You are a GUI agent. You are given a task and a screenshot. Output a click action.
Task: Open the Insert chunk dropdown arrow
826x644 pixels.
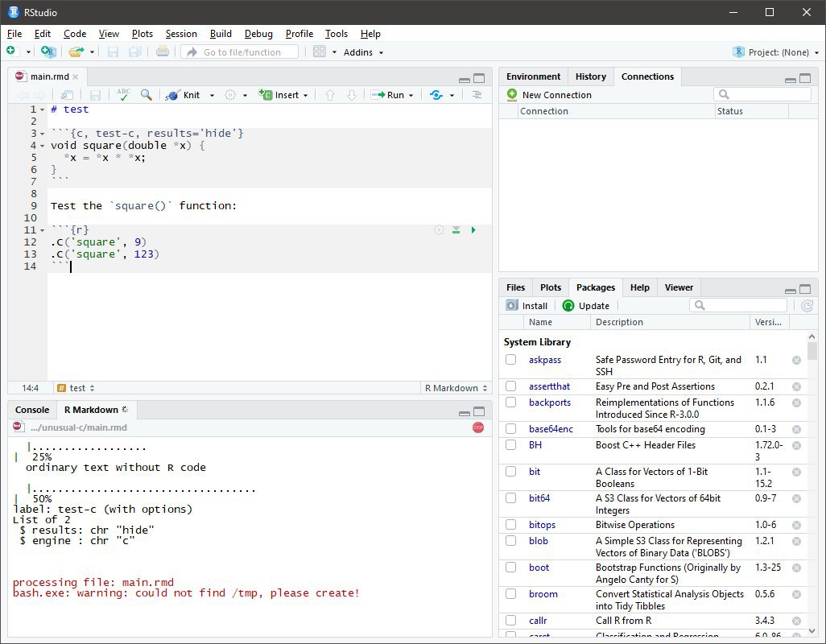click(x=306, y=95)
